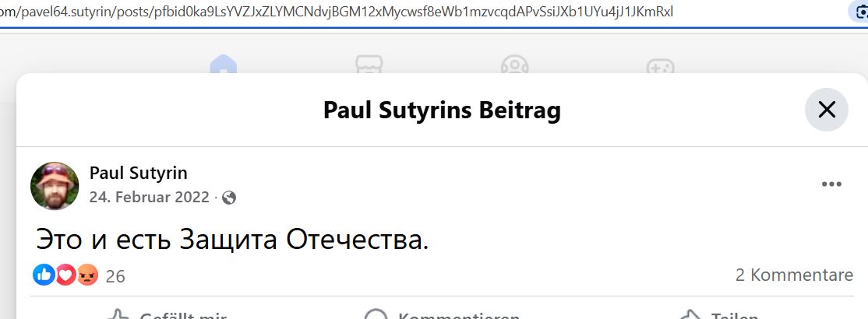Image resolution: width=868 pixels, height=319 pixels.
Task: Close the Paul Sutyrins Beitrag dialog
Action: coord(826,110)
